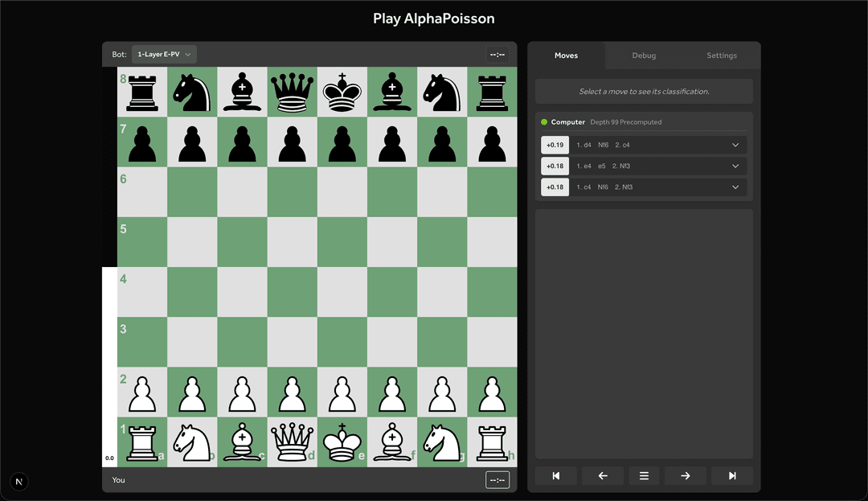Click the black queen on d8
This screenshot has height=501, width=868.
[x=293, y=92]
